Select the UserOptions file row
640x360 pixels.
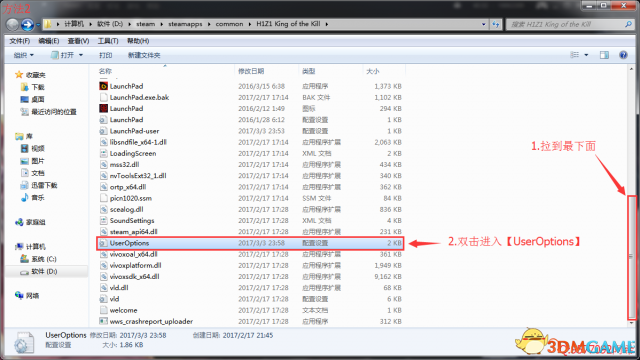coord(250,243)
